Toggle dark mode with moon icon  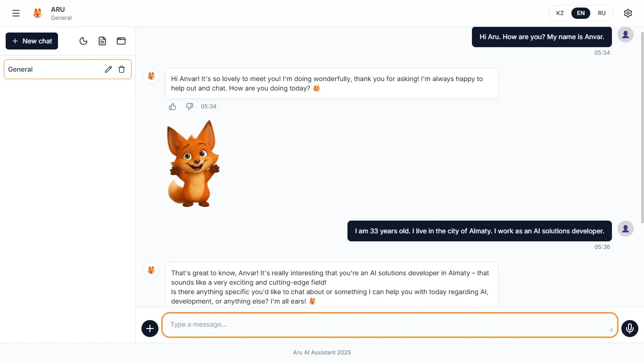click(83, 41)
